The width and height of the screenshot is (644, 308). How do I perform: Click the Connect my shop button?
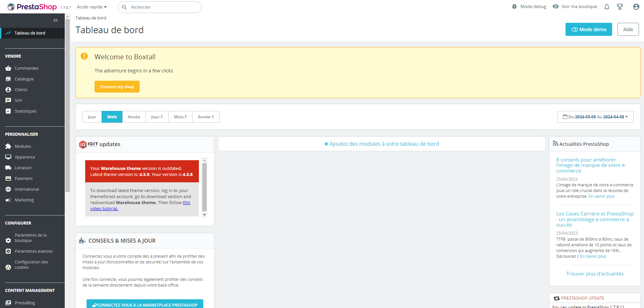[117, 87]
